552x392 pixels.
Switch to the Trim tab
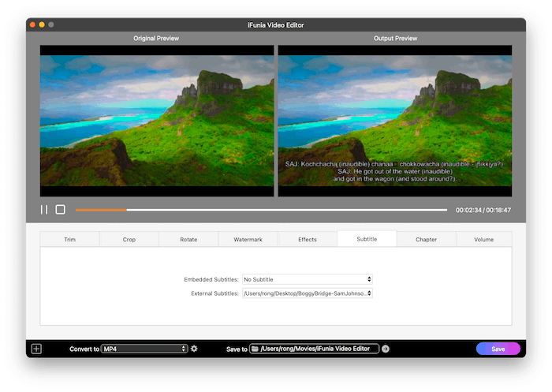[69, 239]
